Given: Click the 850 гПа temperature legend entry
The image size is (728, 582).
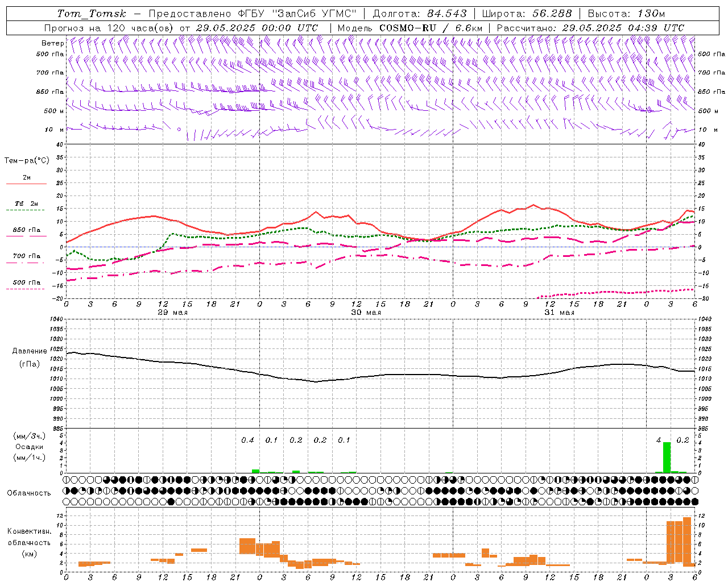Looking at the screenshot, I should point(26,230).
